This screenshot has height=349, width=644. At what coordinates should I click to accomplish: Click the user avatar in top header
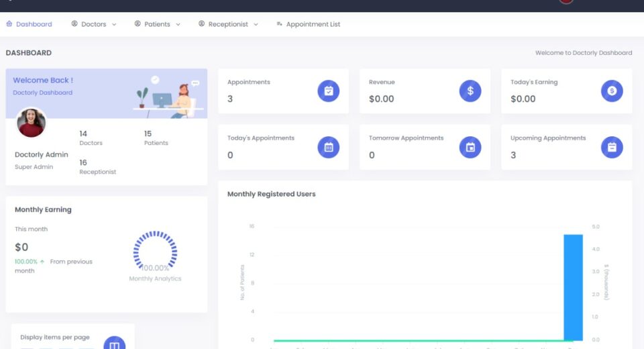pyautogui.click(x=567, y=1)
